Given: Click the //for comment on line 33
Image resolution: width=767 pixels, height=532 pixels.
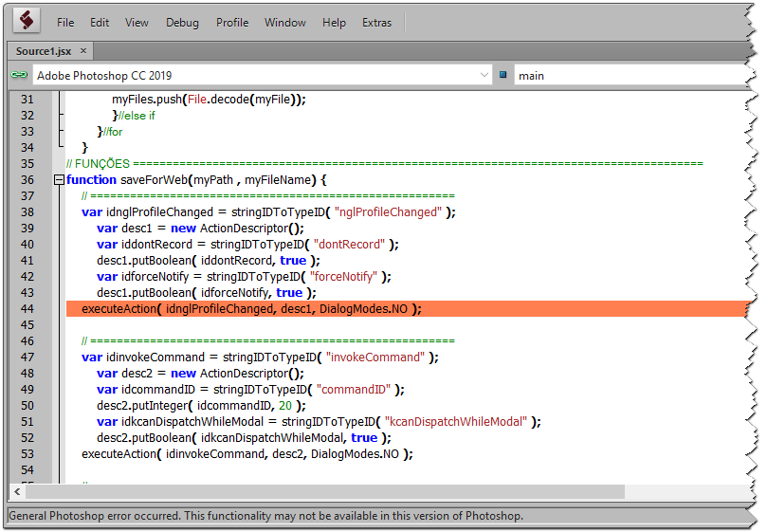Looking at the screenshot, I should 113,132.
